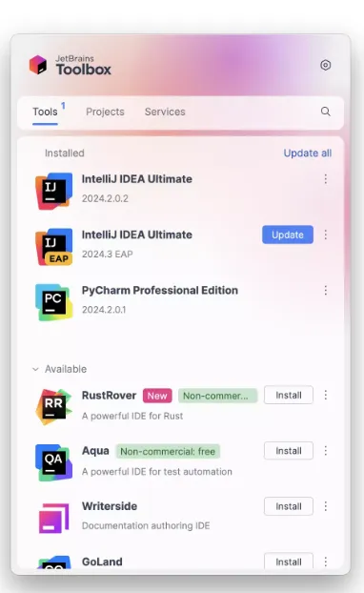Viewport: 364px width, 593px height.
Task: Install RustRover
Action: point(289,395)
